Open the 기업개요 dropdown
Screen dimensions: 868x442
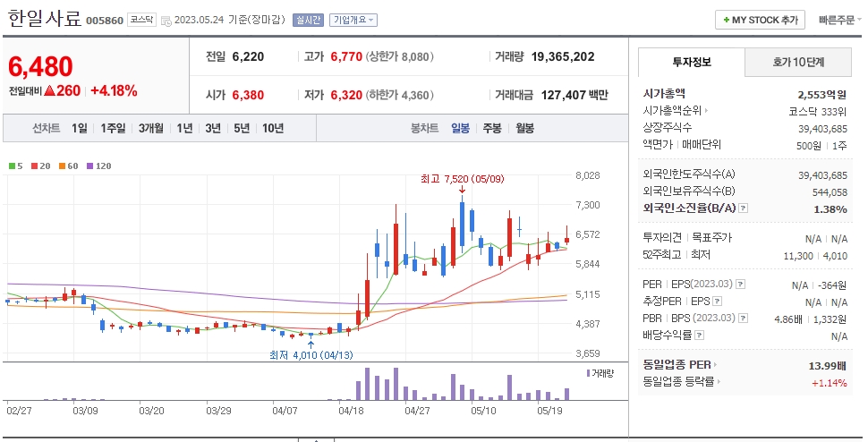[353, 20]
